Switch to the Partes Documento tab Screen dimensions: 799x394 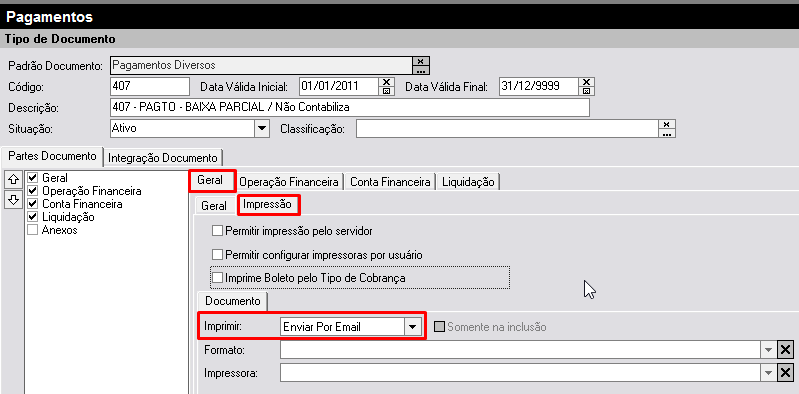pyautogui.click(x=52, y=156)
